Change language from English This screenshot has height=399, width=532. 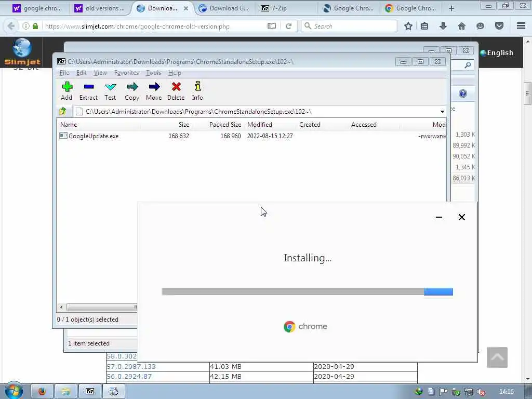[496, 53]
